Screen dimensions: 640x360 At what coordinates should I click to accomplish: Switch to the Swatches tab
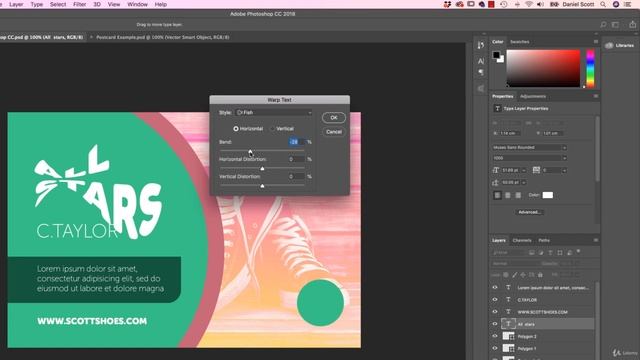click(x=520, y=42)
